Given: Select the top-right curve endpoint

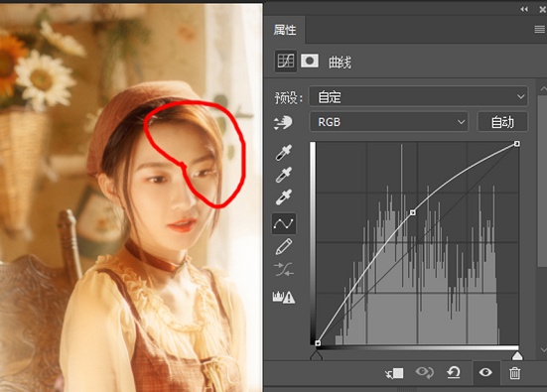Looking at the screenshot, I should (517, 144).
